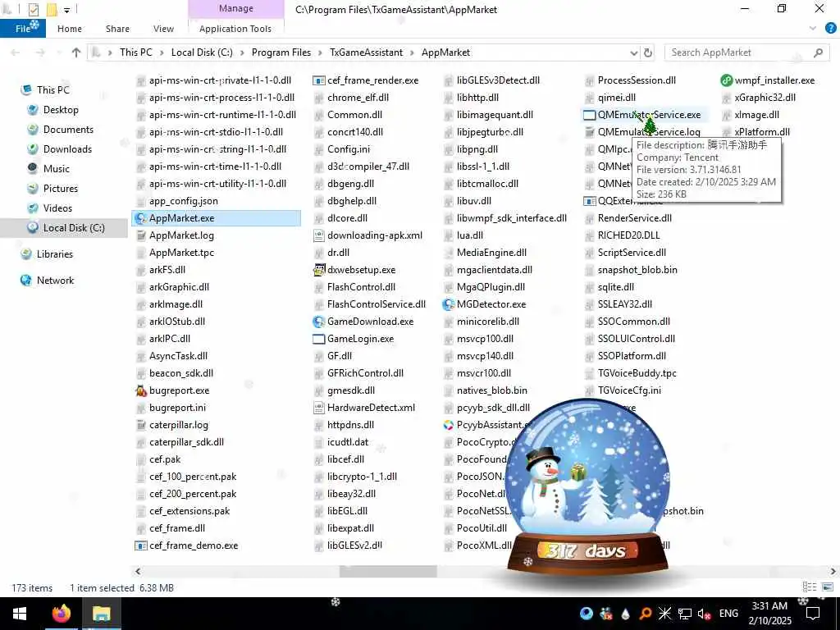
Task: Switch to large thumbnails view icon
Action: coord(828,587)
